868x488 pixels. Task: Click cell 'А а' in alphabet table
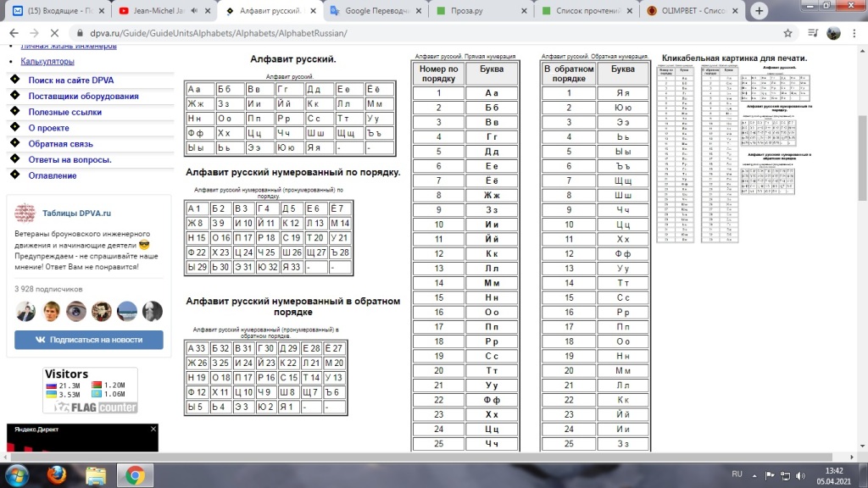pos(200,89)
